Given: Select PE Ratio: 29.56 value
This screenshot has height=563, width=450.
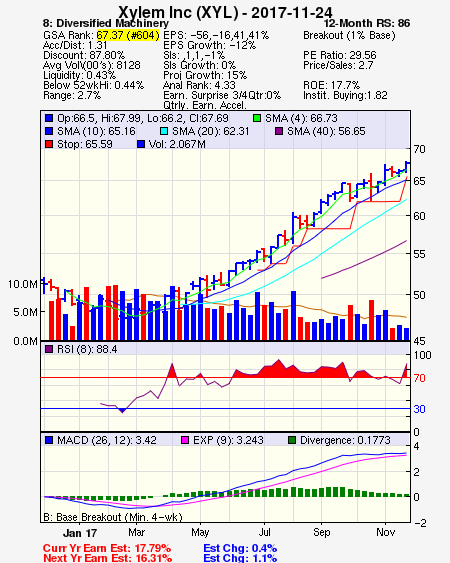Looking at the screenshot, I should [x=340, y=55].
